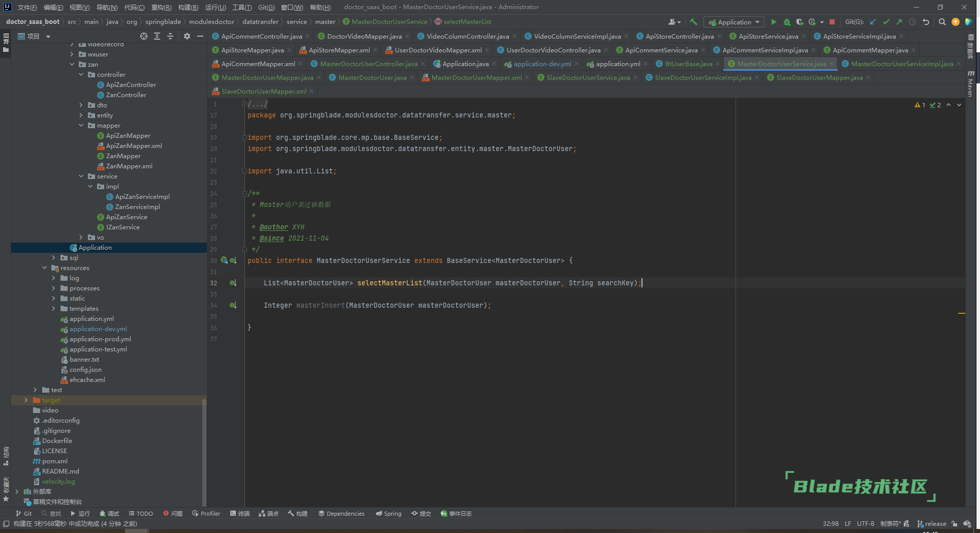Collapse the zan folder
Image resolution: width=980 pixels, height=533 pixels.
[72, 65]
